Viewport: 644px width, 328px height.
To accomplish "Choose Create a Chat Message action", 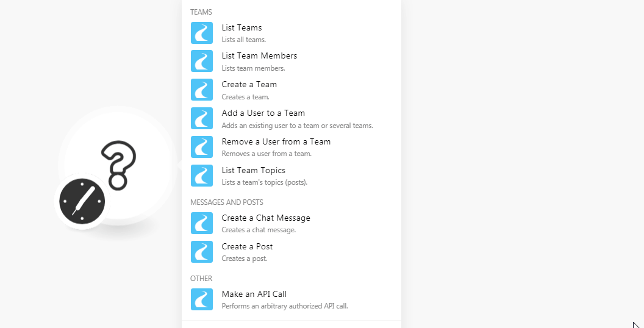I will (x=265, y=218).
